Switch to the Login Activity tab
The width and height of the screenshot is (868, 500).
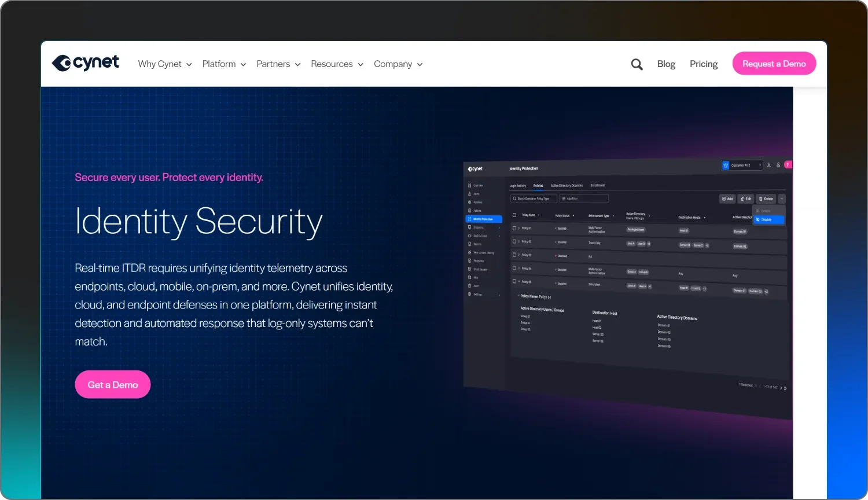click(518, 186)
